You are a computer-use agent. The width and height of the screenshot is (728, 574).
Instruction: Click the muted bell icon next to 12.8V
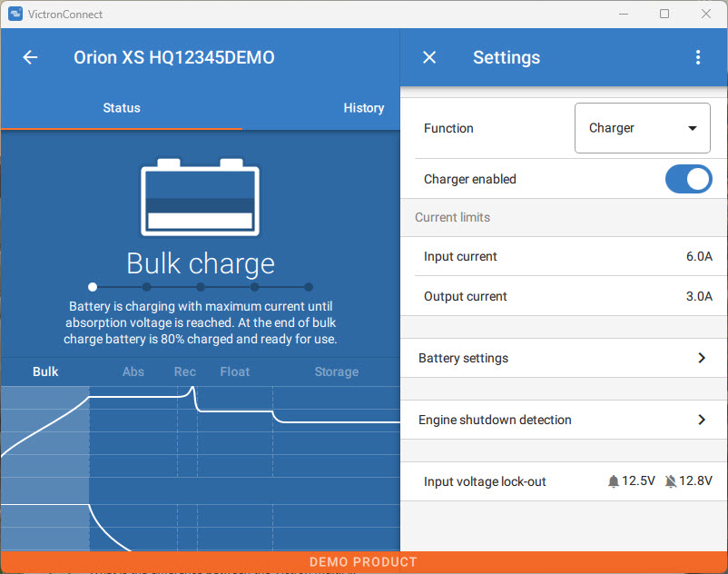[670, 481]
